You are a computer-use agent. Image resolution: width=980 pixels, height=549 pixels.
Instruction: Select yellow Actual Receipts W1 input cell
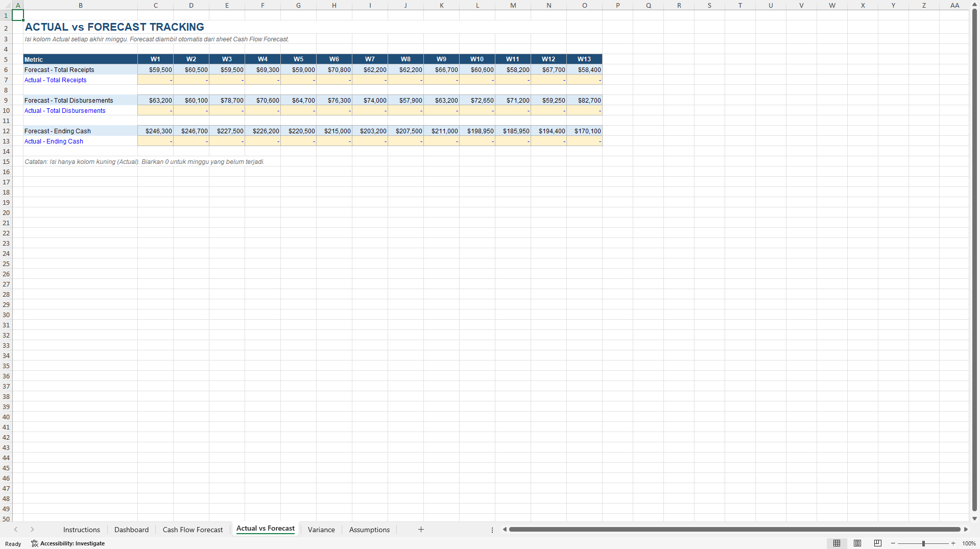[x=156, y=80]
